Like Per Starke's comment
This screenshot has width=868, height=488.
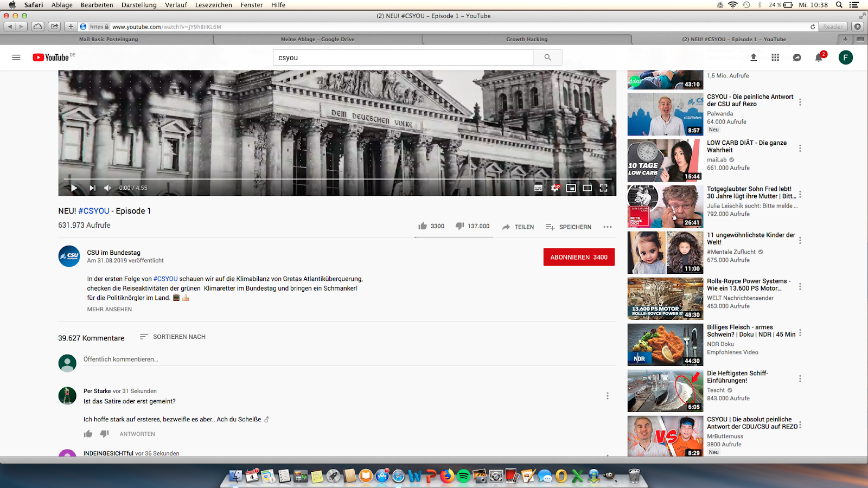tap(88, 434)
